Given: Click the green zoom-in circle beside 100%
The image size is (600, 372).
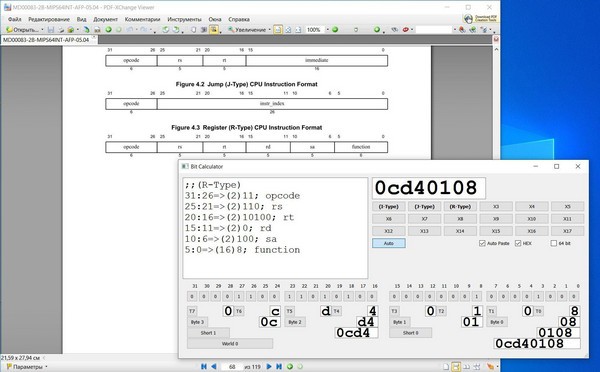Looking at the screenshot, I should point(335,29).
